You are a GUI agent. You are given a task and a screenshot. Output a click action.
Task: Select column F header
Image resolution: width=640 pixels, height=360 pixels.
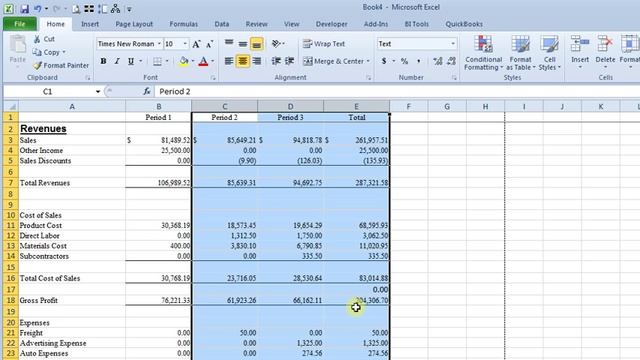pos(408,107)
